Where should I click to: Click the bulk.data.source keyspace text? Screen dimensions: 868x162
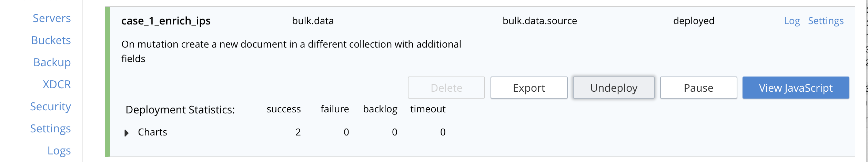539,21
